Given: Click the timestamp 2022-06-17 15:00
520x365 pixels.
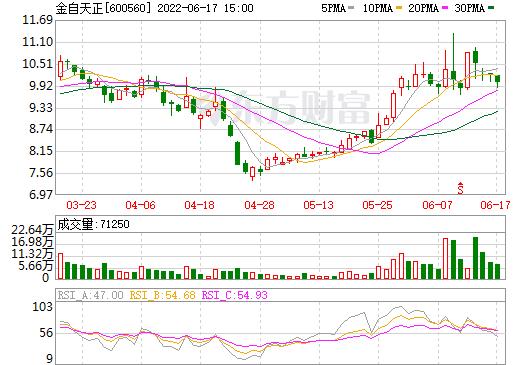Looking at the screenshot, I should coord(205,8).
